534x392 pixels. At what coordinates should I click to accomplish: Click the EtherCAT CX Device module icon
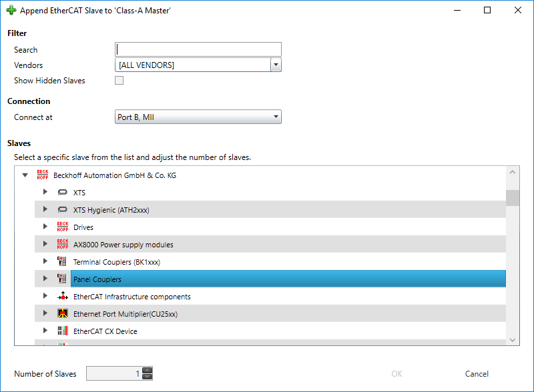(x=62, y=331)
